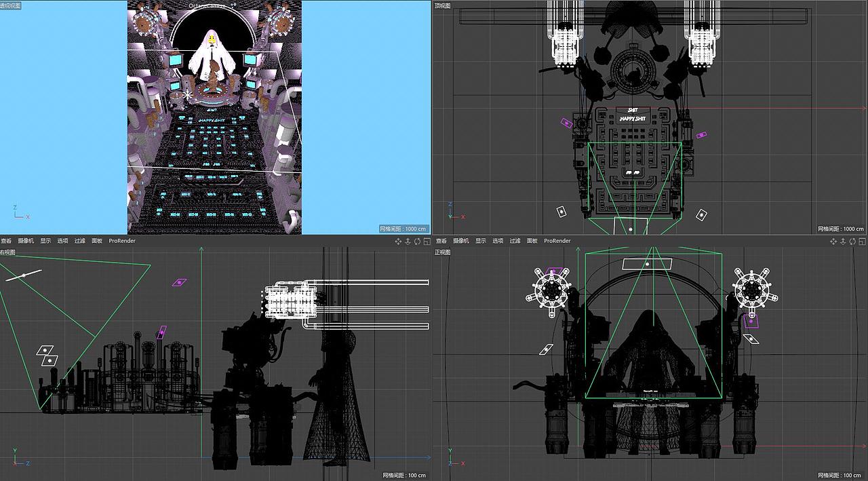Click the dolly icon of the front view
This screenshot has height=481, width=868.
coord(842,241)
